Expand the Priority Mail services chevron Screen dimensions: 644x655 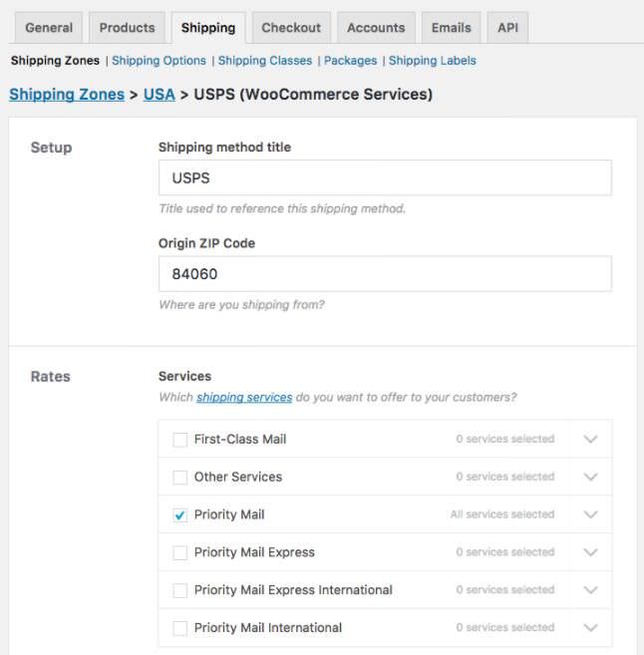click(590, 514)
